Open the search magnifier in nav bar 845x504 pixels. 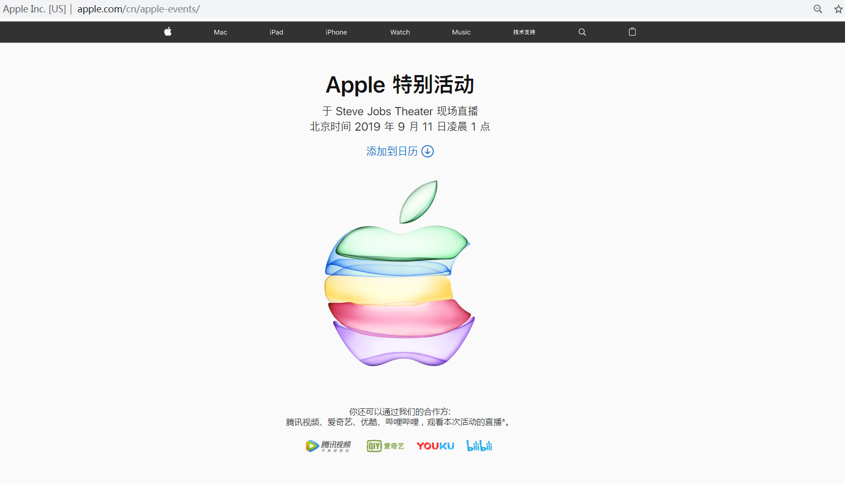coord(582,32)
